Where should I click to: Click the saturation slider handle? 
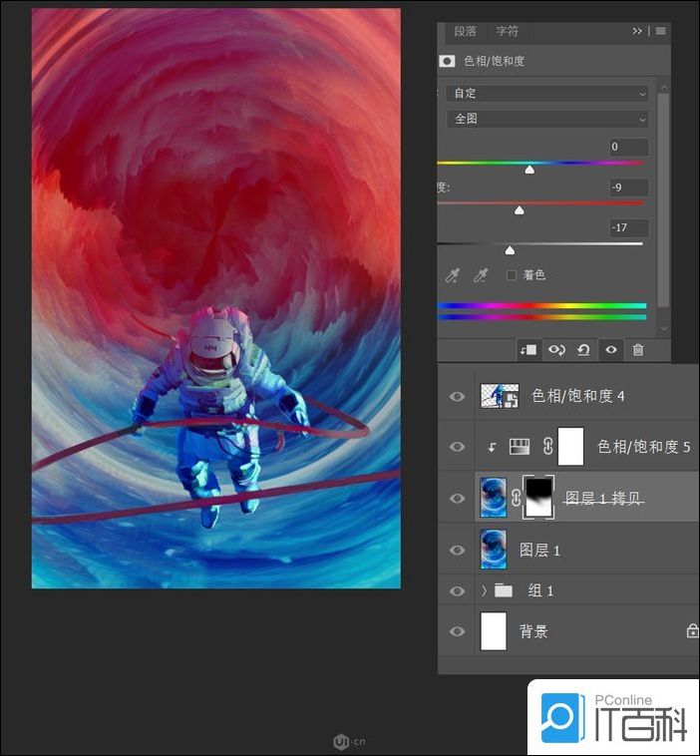tap(520, 210)
